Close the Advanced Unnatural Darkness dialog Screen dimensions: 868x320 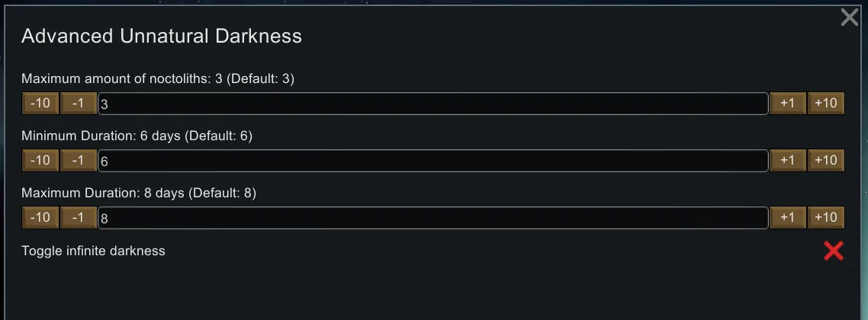pyautogui.click(x=849, y=18)
